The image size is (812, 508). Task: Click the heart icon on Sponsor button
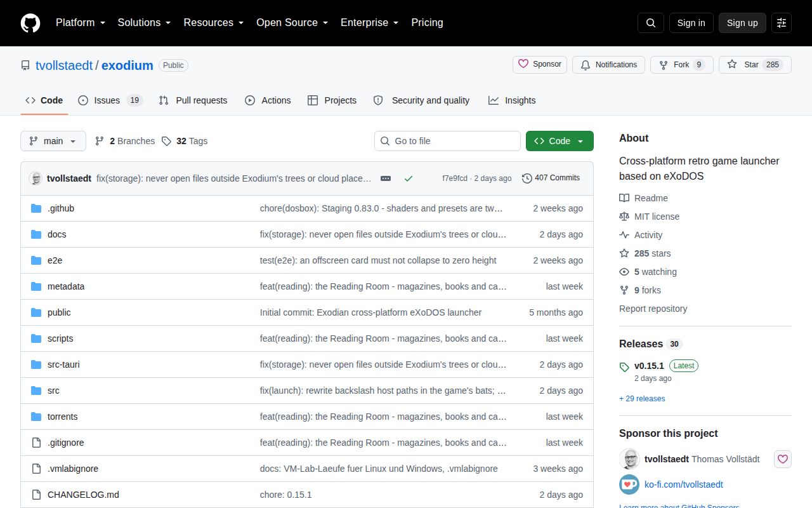(523, 64)
